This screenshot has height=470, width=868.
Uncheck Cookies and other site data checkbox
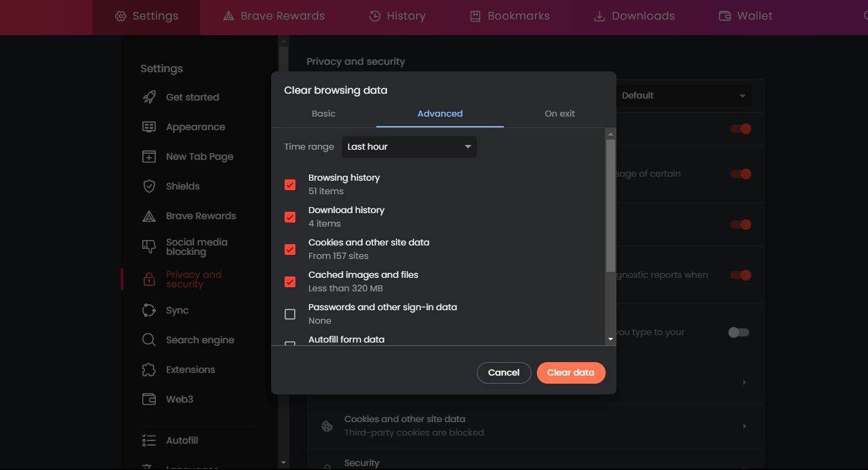[290, 249]
